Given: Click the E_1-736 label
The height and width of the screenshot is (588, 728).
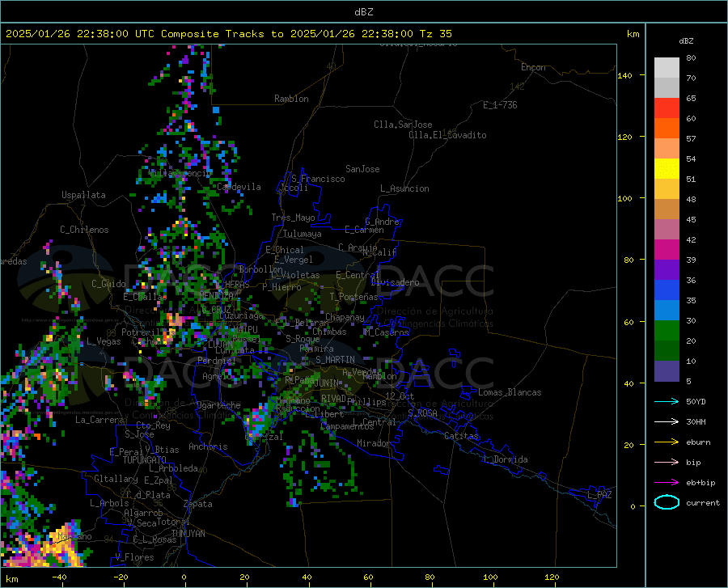Looking at the screenshot, I should coord(500,105).
